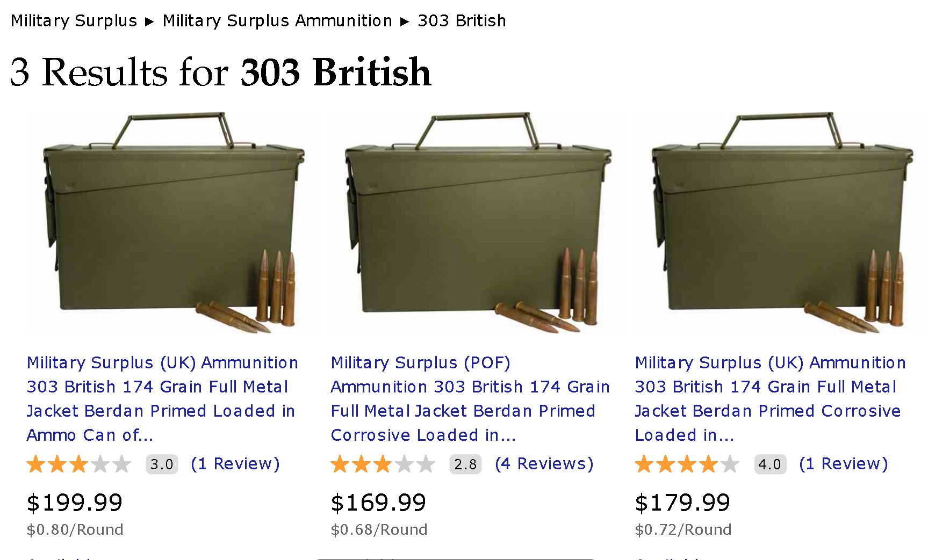Screen dimensions: 928x560
Task: Open the Military Surplus (POF) Ammunition title
Action: [470, 398]
